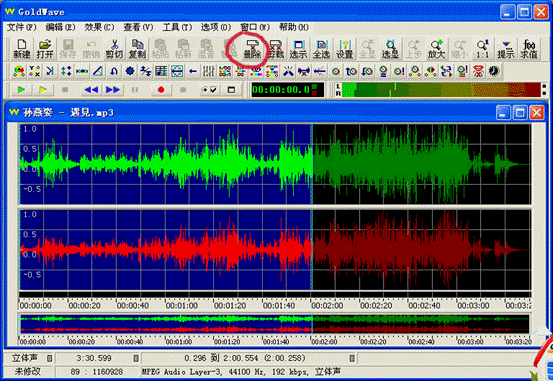The width and height of the screenshot is (553, 381).
Task: Click the overview waveform navigation strip
Action: click(274, 325)
